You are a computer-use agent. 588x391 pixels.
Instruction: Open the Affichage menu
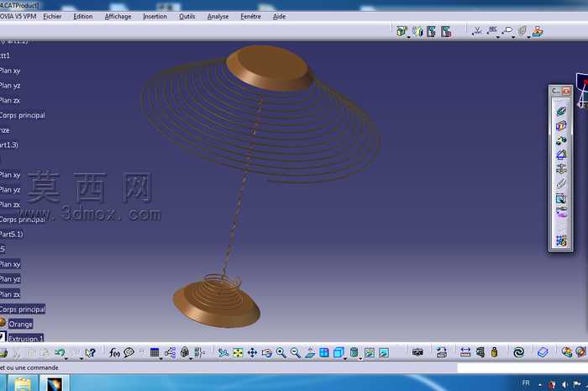(x=118, y=17)
